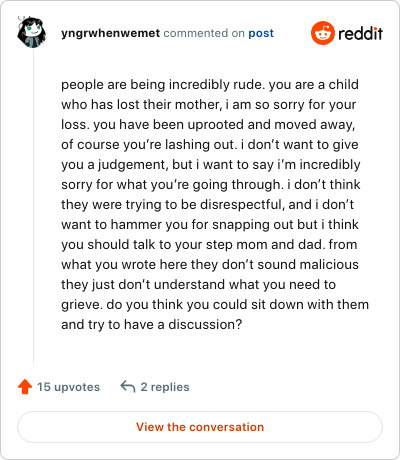Viewport: 400px width, 460px height.
Task: Click the word "malicious" in the comment
Action: click(329, 265)
